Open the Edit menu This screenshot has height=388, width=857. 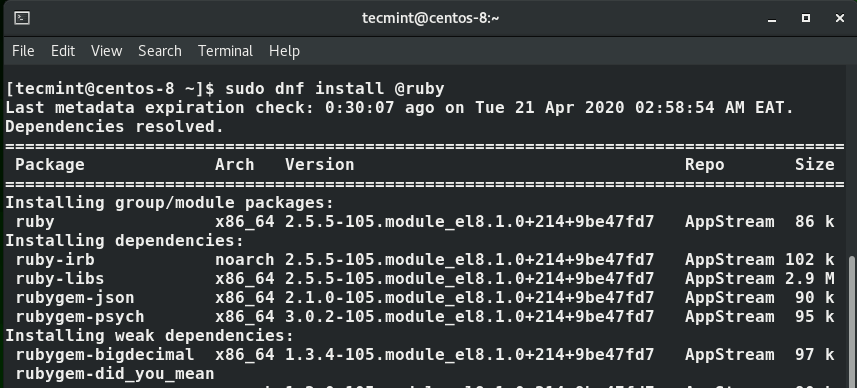63,51
